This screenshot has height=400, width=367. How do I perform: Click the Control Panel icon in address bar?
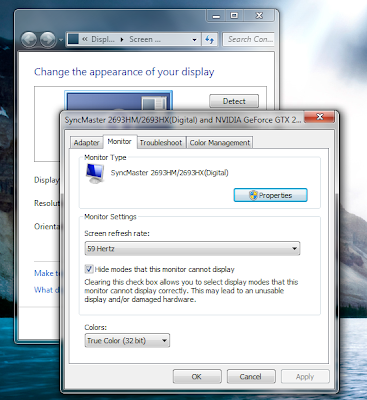(73, 39)
